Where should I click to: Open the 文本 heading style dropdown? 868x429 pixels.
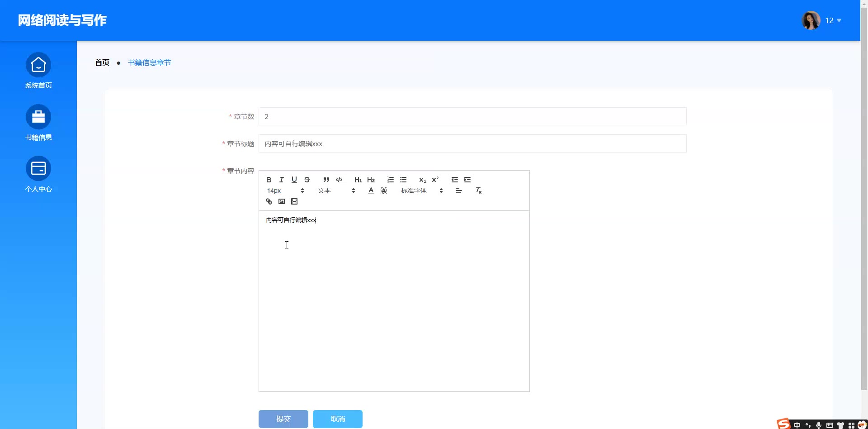(337, 191)
